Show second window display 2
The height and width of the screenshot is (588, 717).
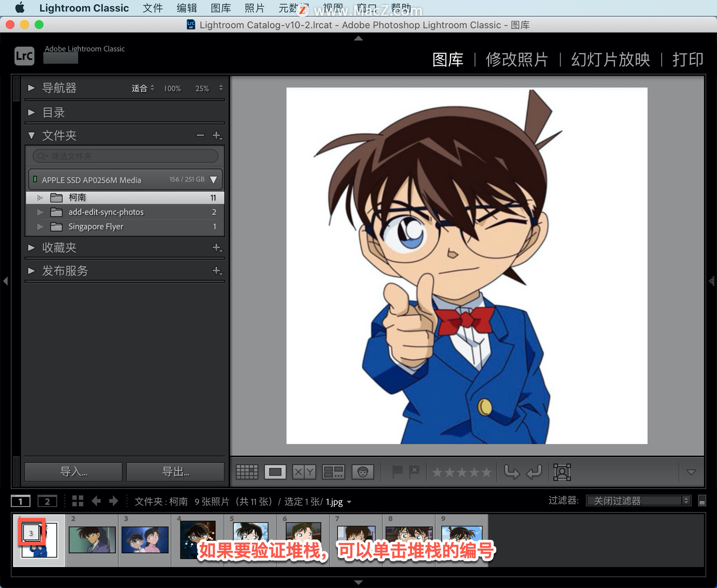[47, 501]
